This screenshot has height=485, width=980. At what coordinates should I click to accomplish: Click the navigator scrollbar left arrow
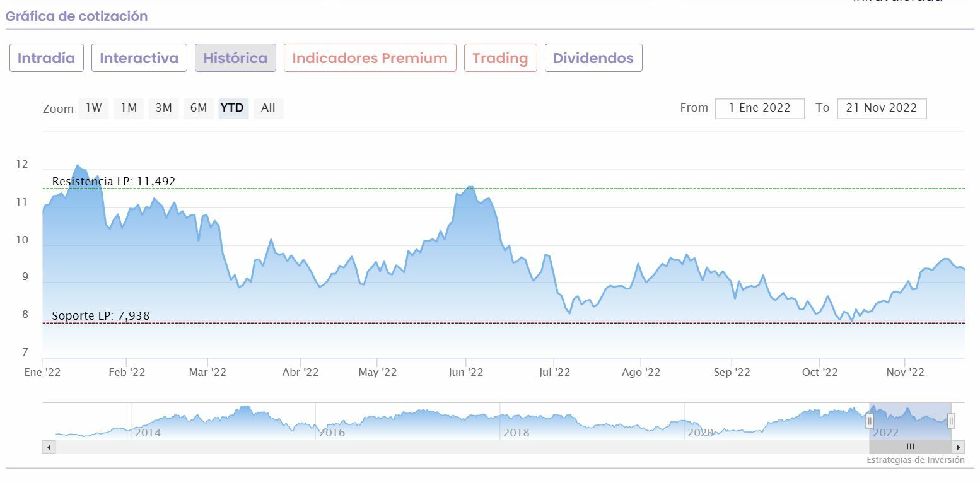point(49,447)
